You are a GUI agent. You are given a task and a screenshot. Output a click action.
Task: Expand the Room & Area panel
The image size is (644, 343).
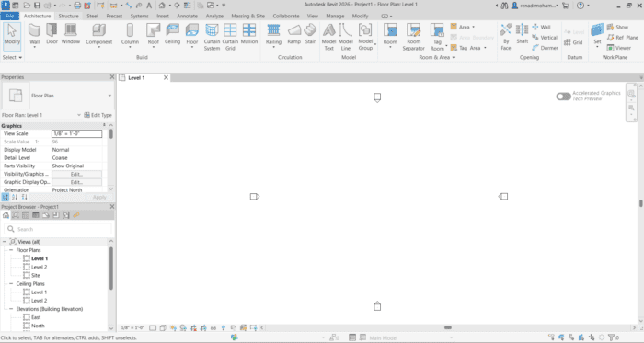click(x=437, y=57)
